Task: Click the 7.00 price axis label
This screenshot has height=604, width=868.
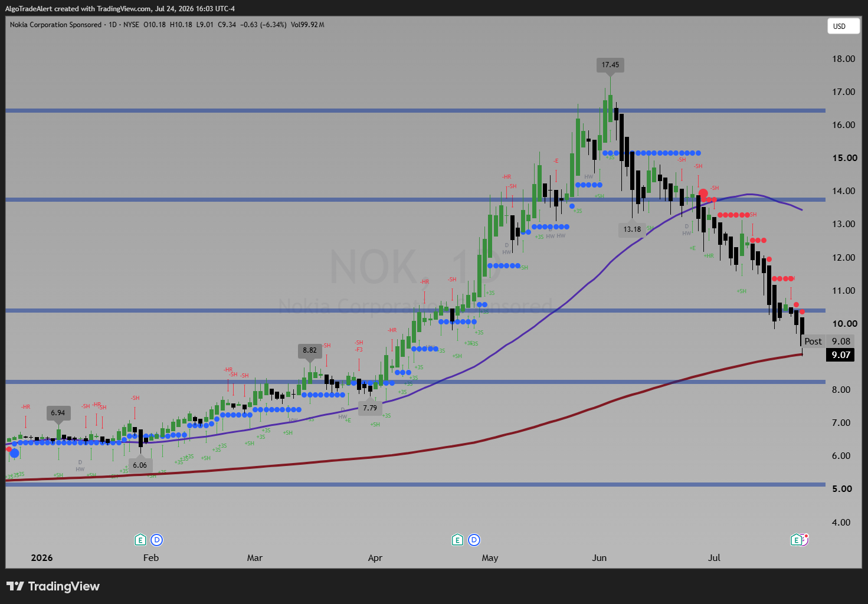Action: 841,422
